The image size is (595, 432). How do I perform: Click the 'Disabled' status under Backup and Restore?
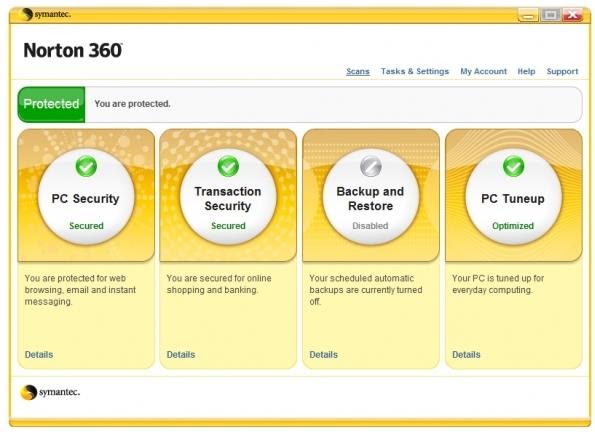370,226
